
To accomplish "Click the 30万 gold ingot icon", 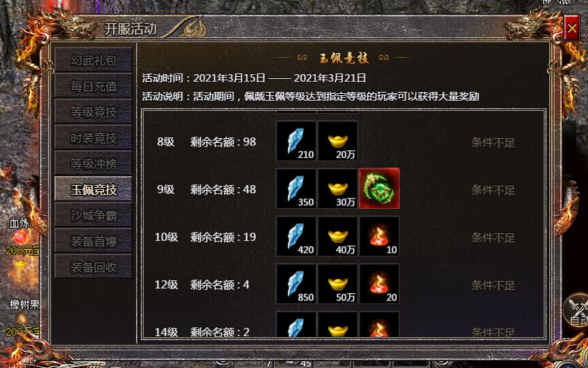I will click(338, 188).
